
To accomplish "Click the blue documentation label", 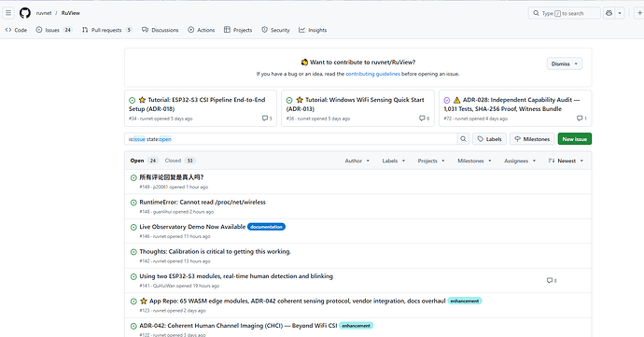I will tap(266, 227).
